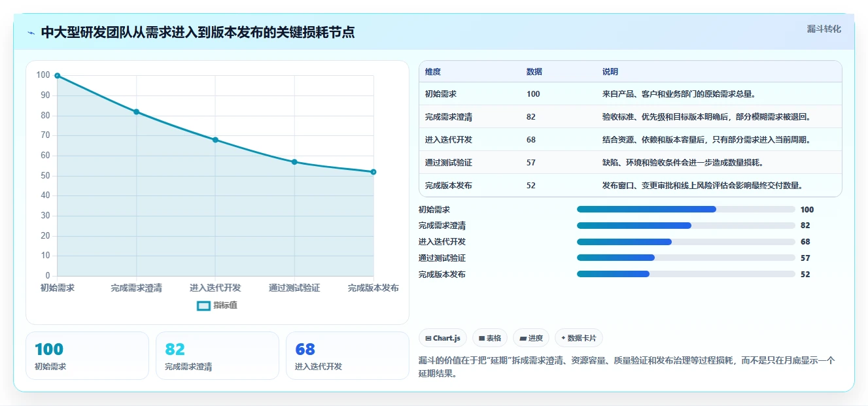Click the progress list value 52
This screenshot has height=406, width=868.
click(805, 275)
